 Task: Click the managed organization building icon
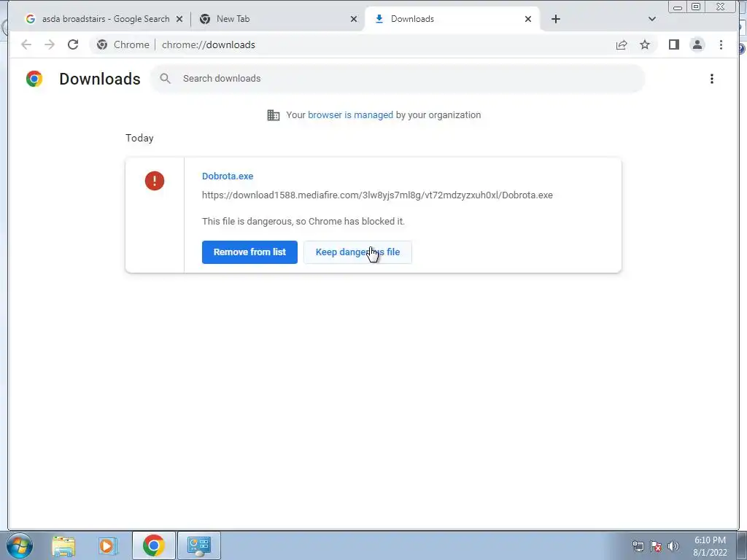point(274,114)
